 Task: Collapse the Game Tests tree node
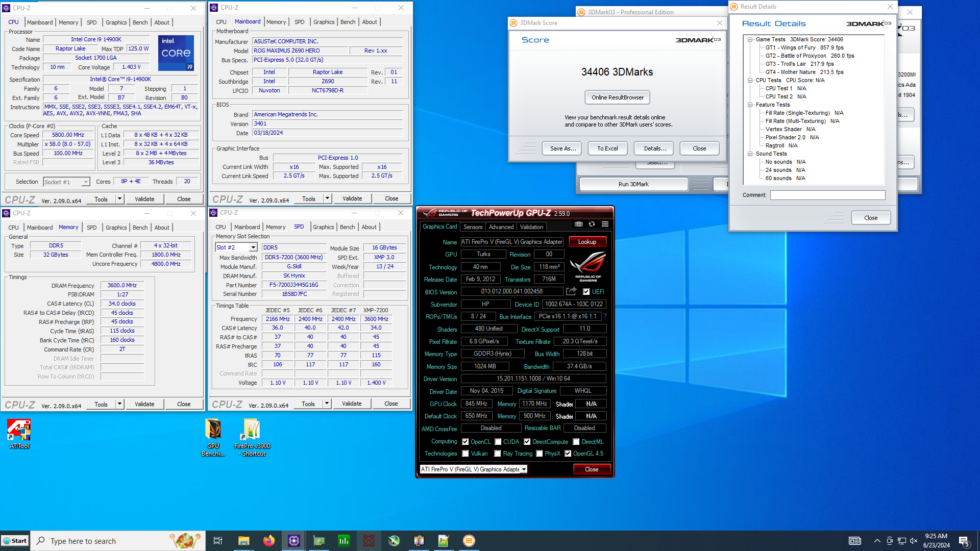click(x=750, y=39)
